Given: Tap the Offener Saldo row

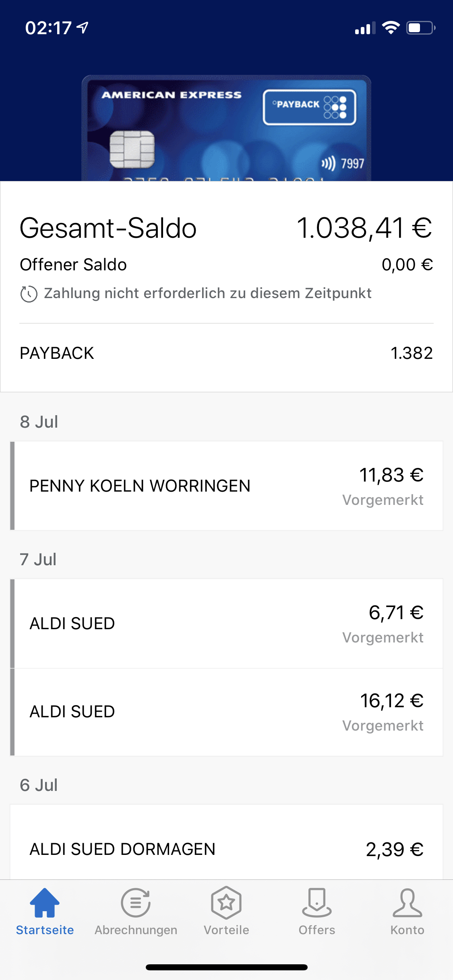Looking at the screenshot, I should (x=226, y=265).
